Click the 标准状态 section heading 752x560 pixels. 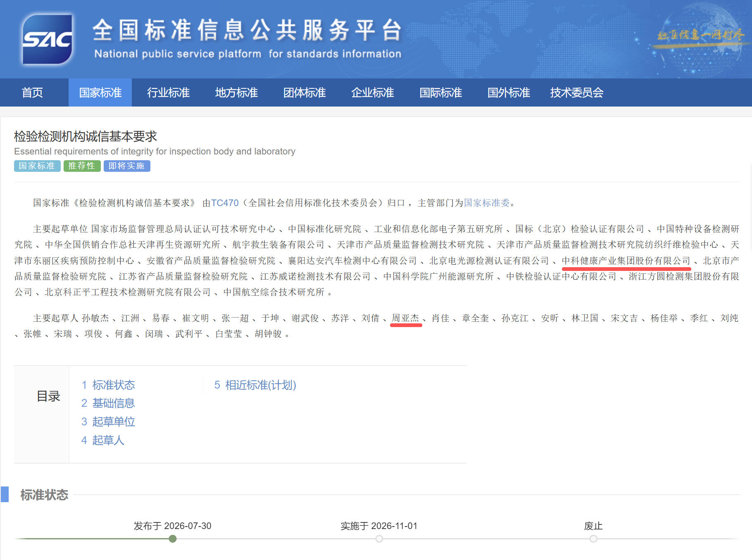pyautogui.click(x=44, y=495)
